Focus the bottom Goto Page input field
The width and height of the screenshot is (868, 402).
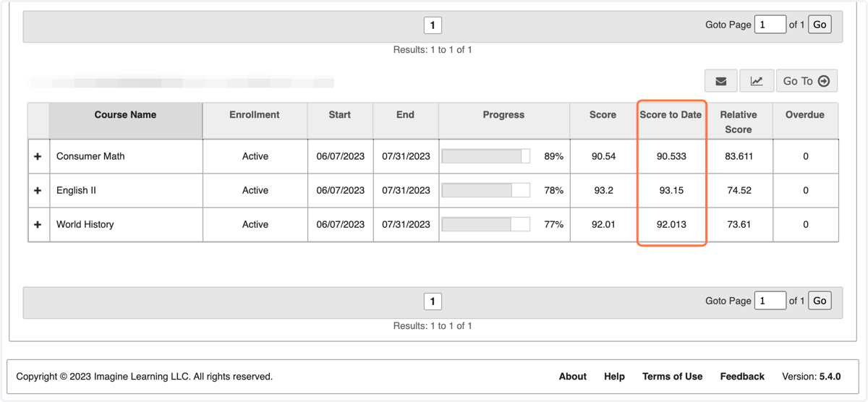click(x=770, y=301)
